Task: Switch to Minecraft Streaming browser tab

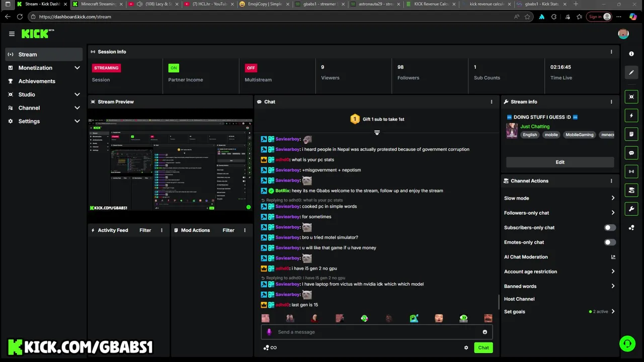Action: (x=97, y=4)
